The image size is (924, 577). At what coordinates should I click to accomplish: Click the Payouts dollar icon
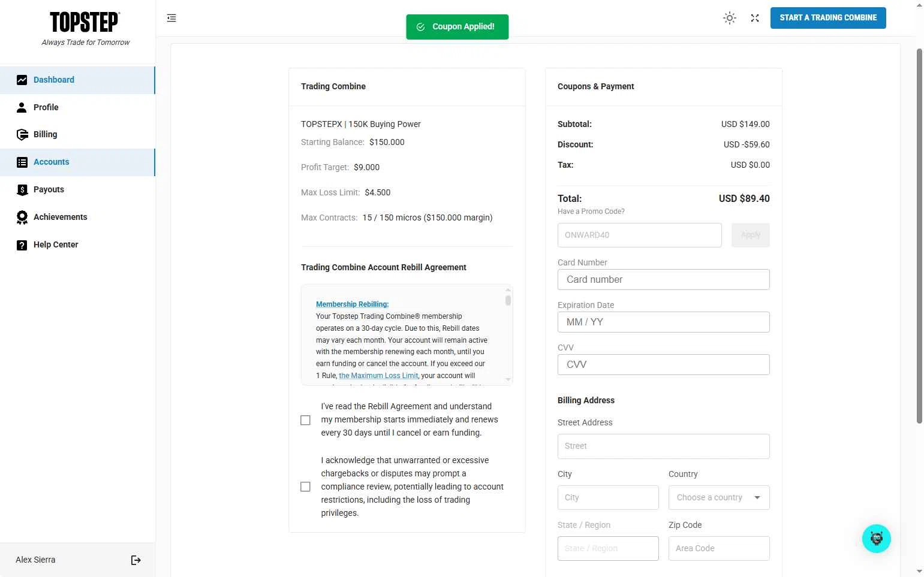click(22, 190)
